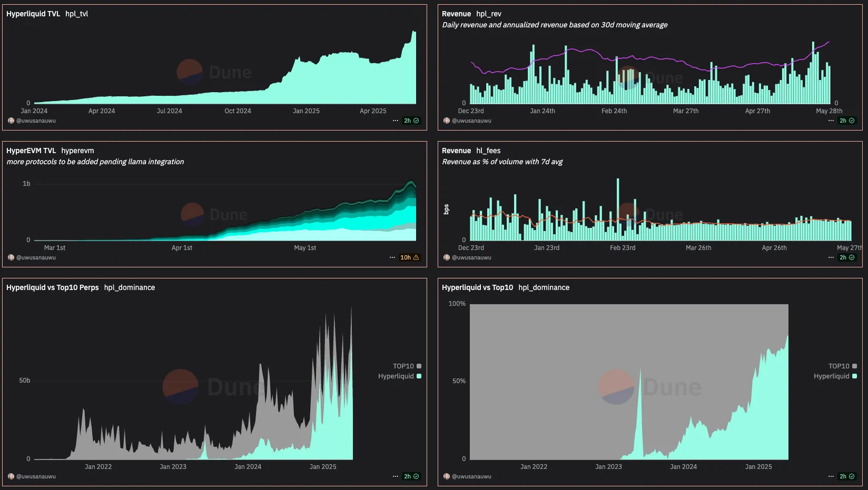The height and width of the screenshot is (490, 868).
Task: Click the 2h refresh status on hpl_rev panel
Action: 847,121
